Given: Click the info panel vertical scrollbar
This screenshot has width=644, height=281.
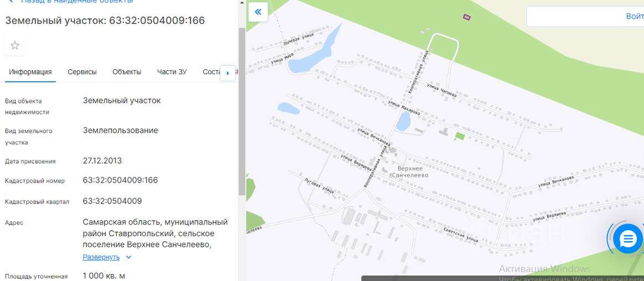Looking at the screenshot, I should [241, 111].
